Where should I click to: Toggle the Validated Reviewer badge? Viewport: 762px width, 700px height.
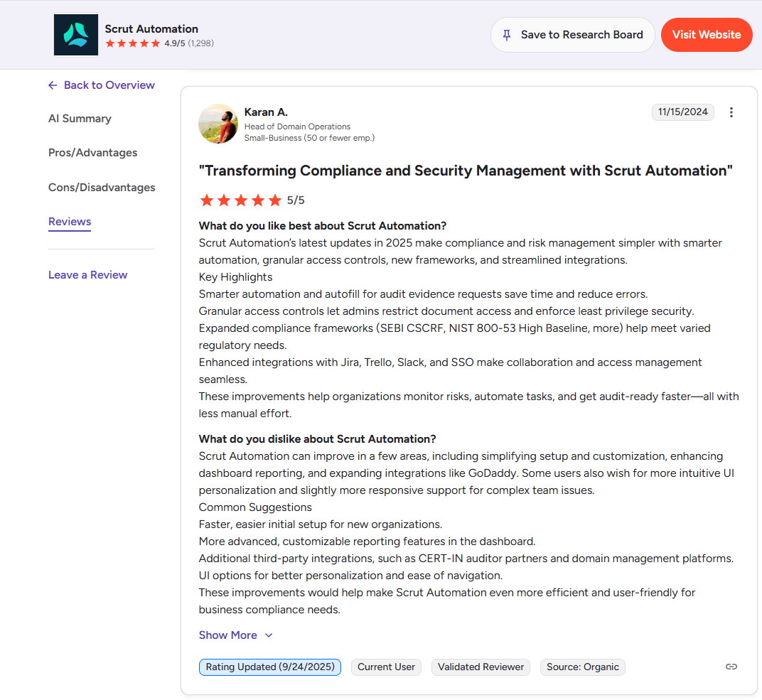pos(481,667)
